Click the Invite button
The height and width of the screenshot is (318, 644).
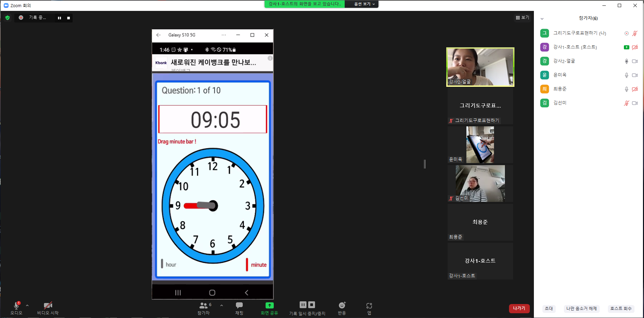(549, 308)
